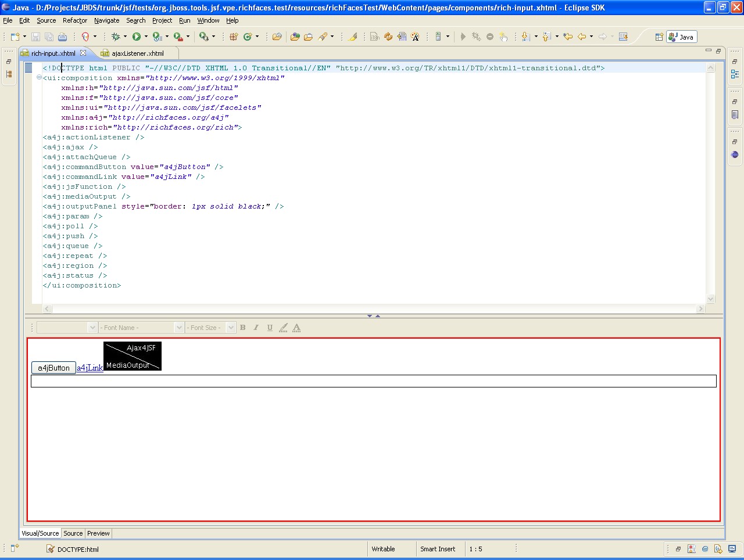Click the foreground color A icon
The height and width of the screenshot is (560, 744).
click(296, 328)
